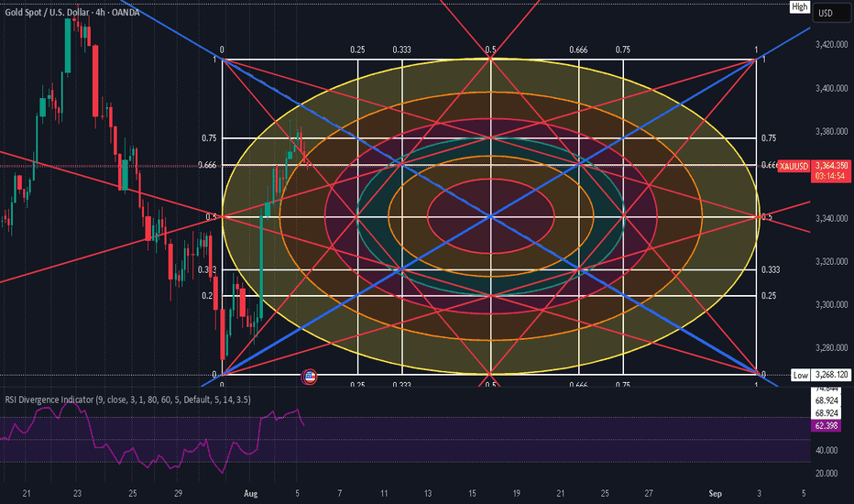
Task: Click the XAUUSD symbol price tag
Action: tap(793, 166)
